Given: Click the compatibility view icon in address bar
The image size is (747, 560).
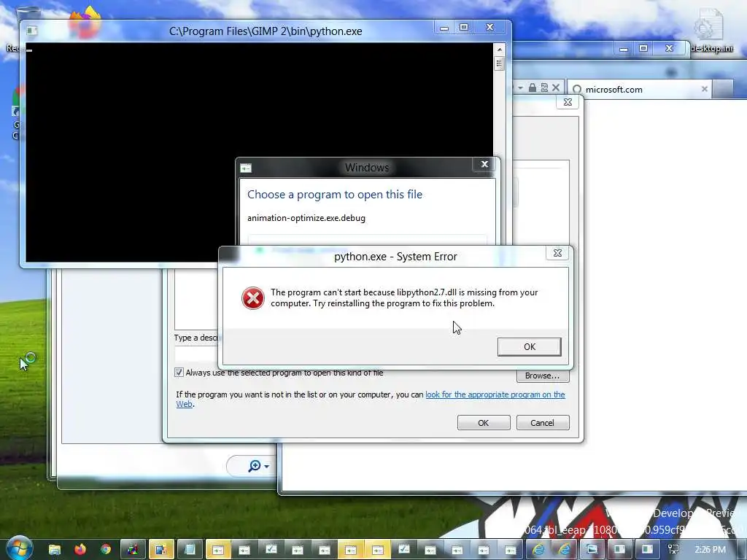Looking at the screenshot, I should (544, 87).
